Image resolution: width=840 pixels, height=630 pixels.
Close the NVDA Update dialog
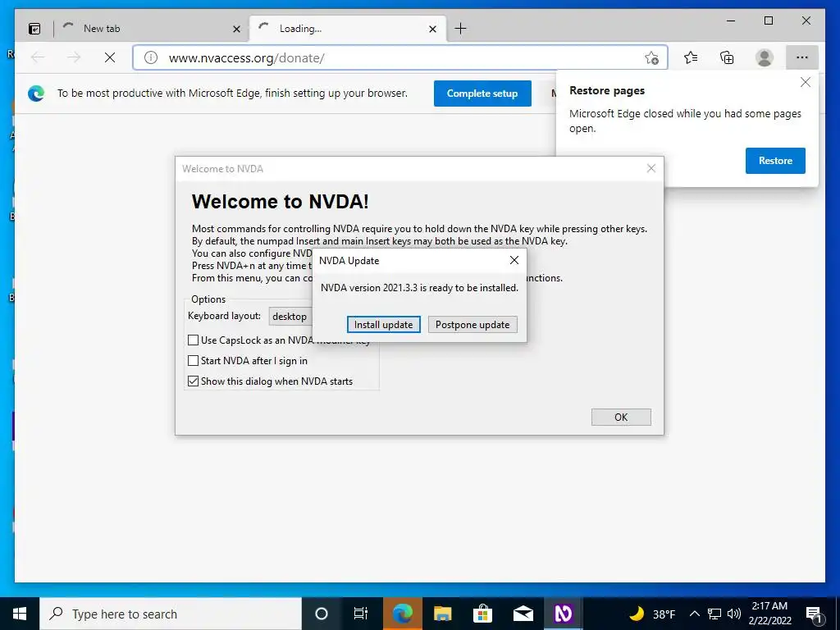(x=514, y=260)
